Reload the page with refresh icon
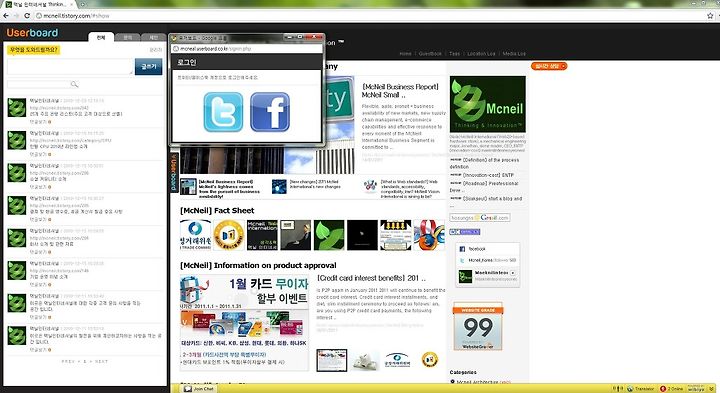720x393 pixels. (x=27, y=16)
